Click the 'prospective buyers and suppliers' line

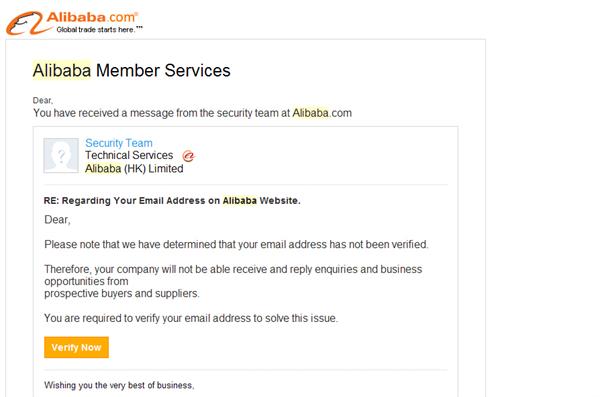point(122,294)
